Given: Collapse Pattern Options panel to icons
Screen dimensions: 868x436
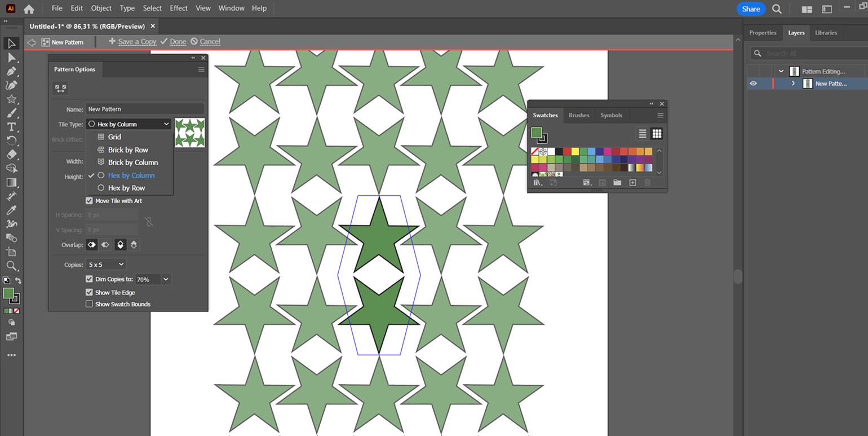Looking at the screenshot, I should [193, 58].
